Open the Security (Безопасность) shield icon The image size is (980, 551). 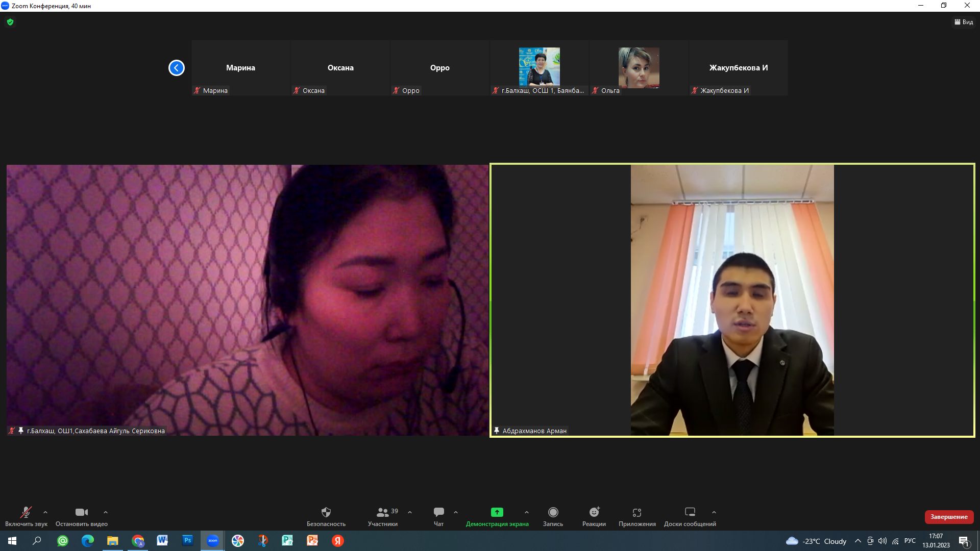(x=326, y=512)
